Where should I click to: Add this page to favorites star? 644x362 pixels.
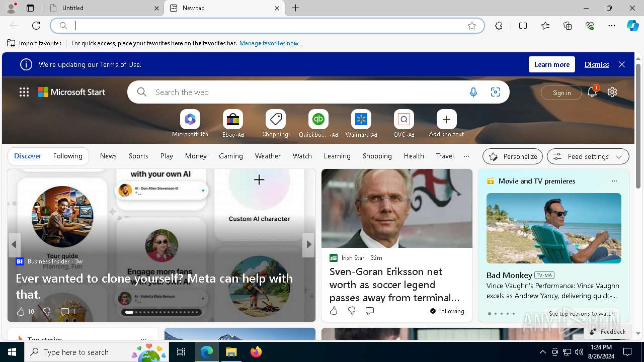[x=472, y=26]
